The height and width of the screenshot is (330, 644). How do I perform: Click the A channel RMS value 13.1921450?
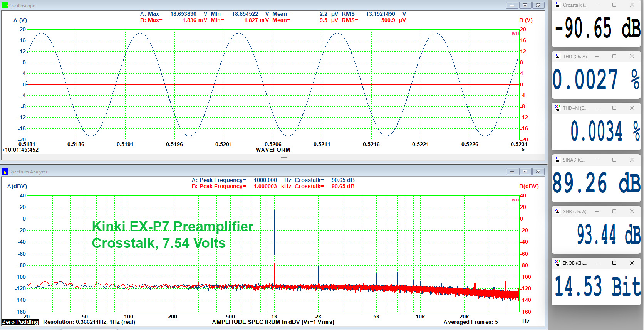coord(381,14)
